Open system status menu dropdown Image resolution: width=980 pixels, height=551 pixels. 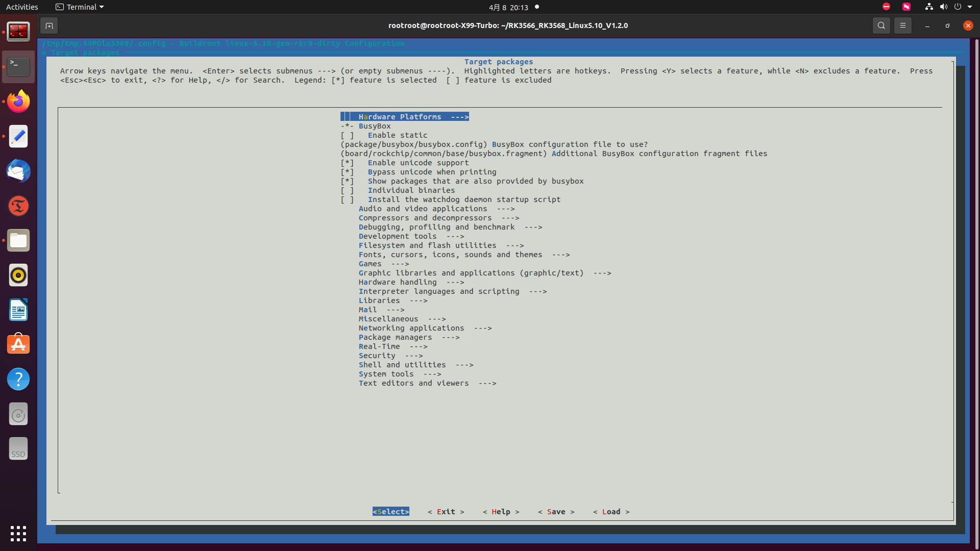(969, 7)
